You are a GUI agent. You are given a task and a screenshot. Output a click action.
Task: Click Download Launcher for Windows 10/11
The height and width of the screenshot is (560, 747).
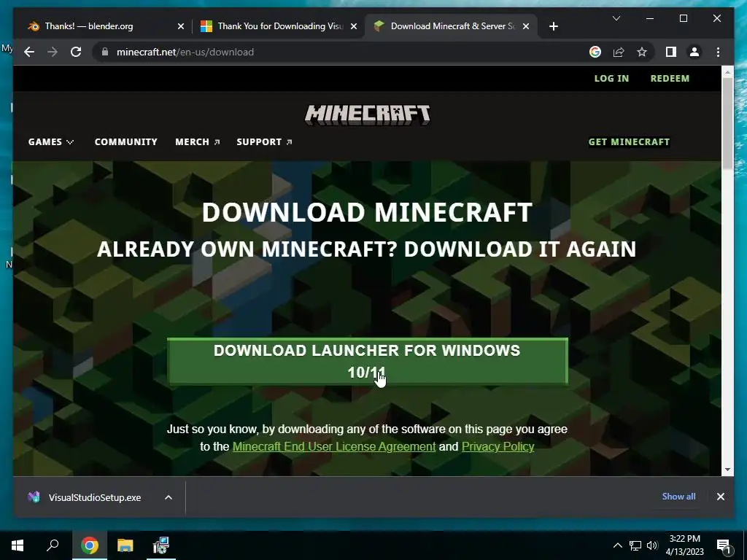pyautogui.click(x=368, y=361)
